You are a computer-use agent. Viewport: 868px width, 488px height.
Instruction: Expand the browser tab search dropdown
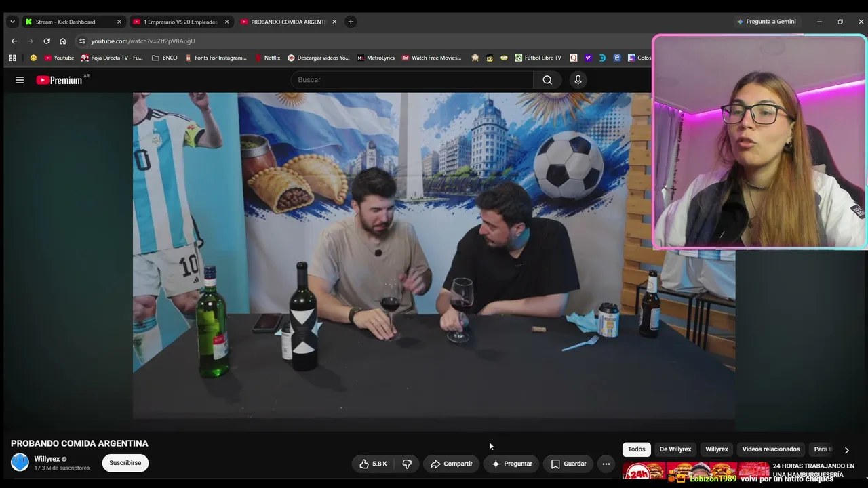(12, 22)
